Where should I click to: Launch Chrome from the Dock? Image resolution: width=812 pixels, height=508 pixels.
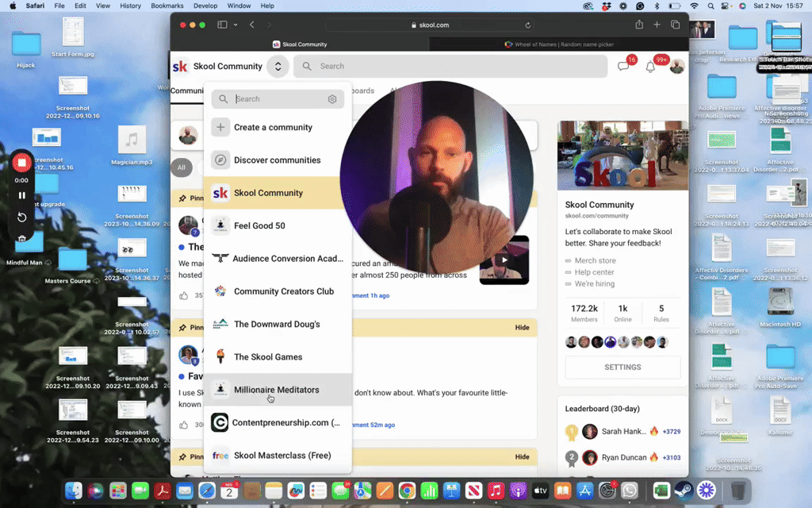coord(407,491)
